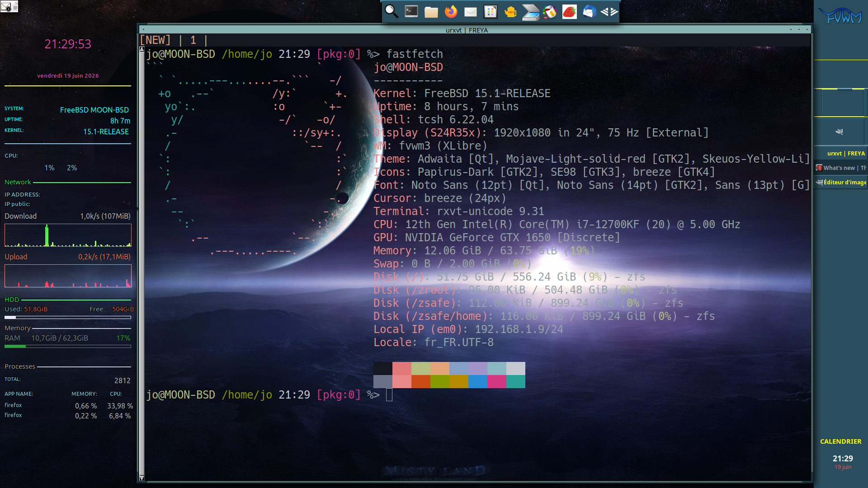Open the magnifying glass search launcher
Screen dimensions: 868x488
[x=392, y=11]
